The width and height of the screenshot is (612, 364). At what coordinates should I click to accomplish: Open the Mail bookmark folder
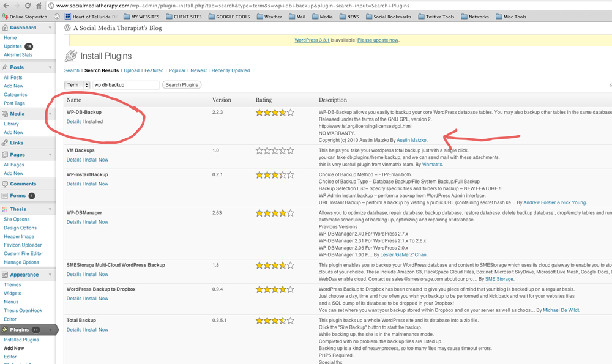coord(297,17)
